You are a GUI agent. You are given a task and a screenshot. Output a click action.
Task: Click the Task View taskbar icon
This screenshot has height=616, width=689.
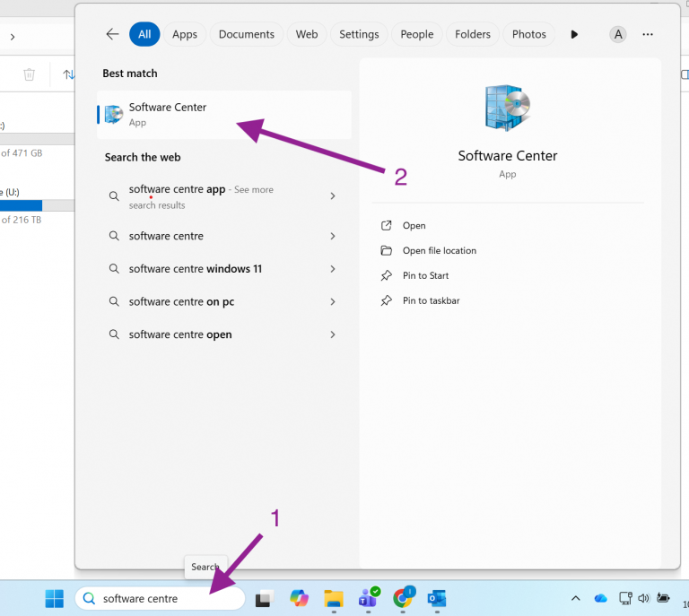(x=264, y=598)
